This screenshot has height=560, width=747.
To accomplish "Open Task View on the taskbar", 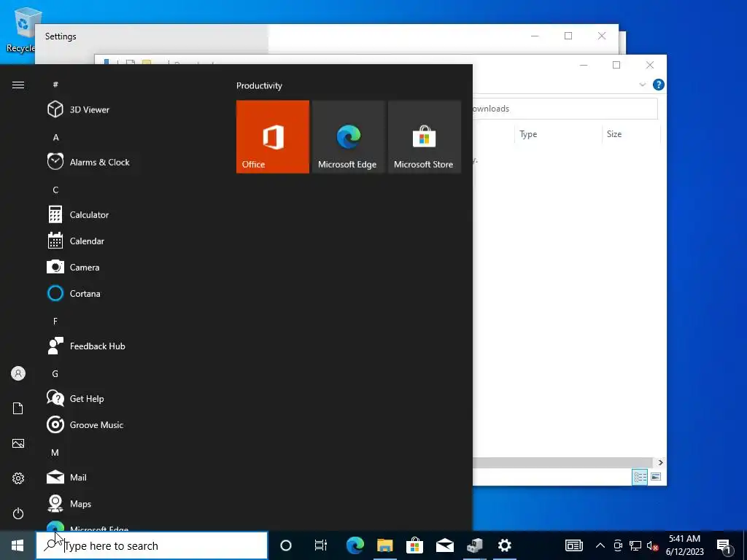I will pyautogui.click(x=321, y=545).
